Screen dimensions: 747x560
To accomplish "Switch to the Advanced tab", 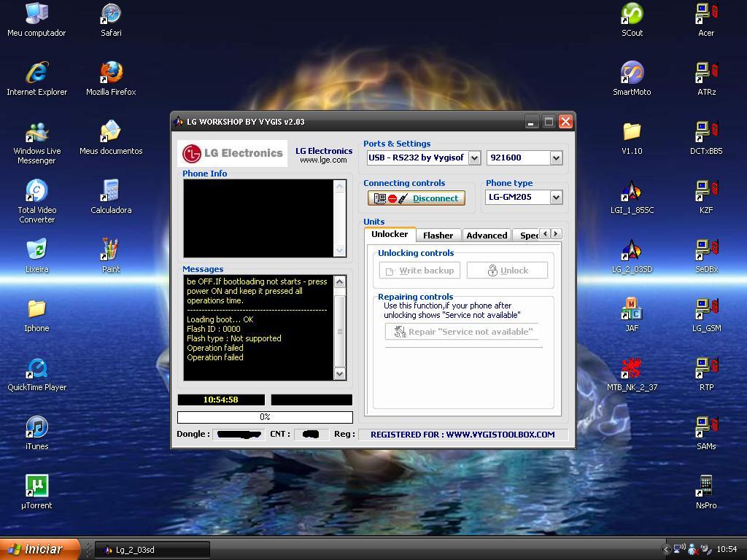I will pyautogui.click(x=487, y=236).
